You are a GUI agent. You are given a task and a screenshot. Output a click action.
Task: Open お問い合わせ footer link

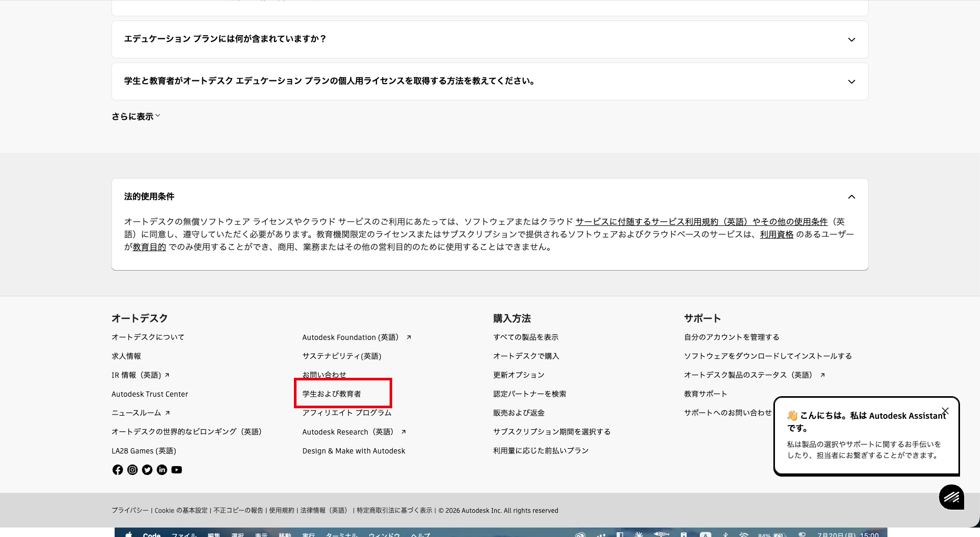[324, 375]
